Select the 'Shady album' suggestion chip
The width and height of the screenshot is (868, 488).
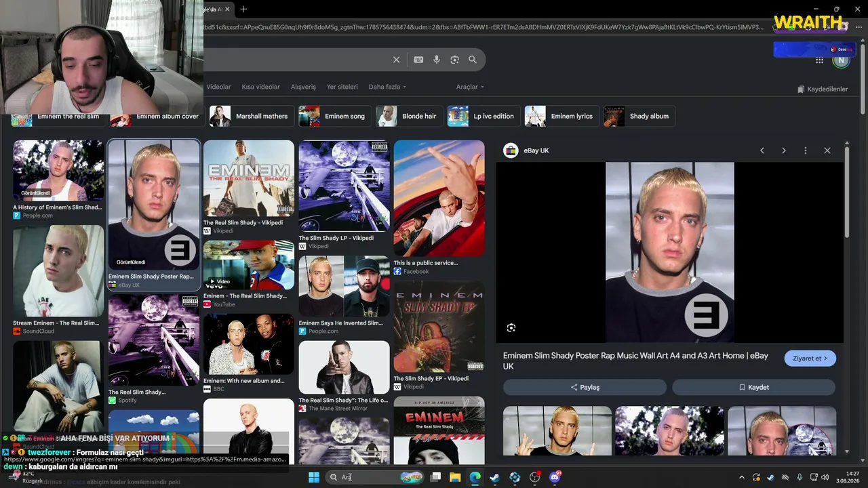(x=639, y=116)
